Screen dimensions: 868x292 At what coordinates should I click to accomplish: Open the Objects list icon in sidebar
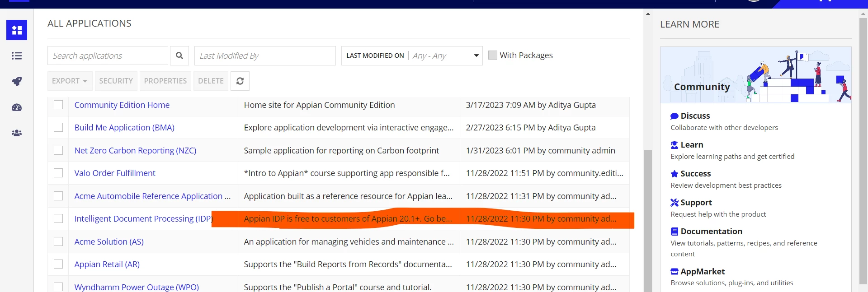tap(17, 56)
